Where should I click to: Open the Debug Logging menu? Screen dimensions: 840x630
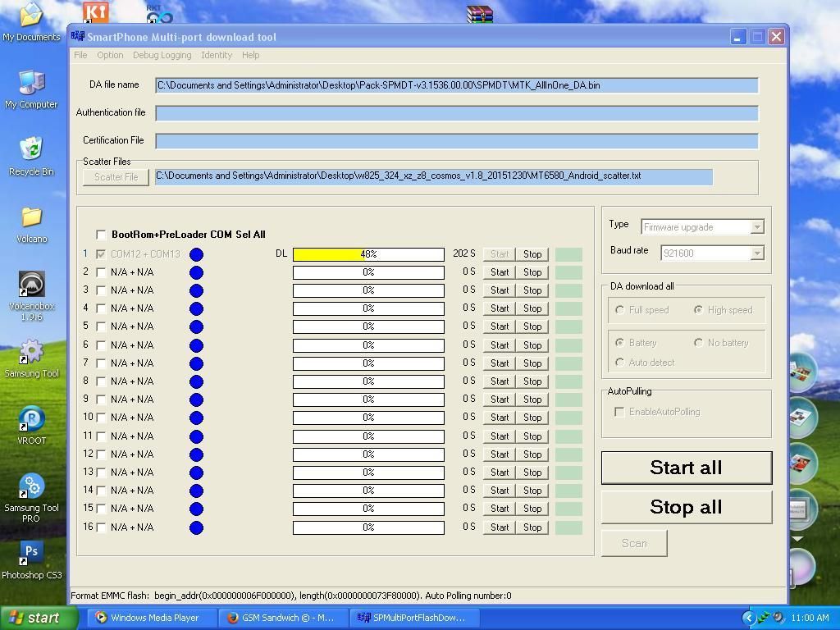(x=162, y=55)
